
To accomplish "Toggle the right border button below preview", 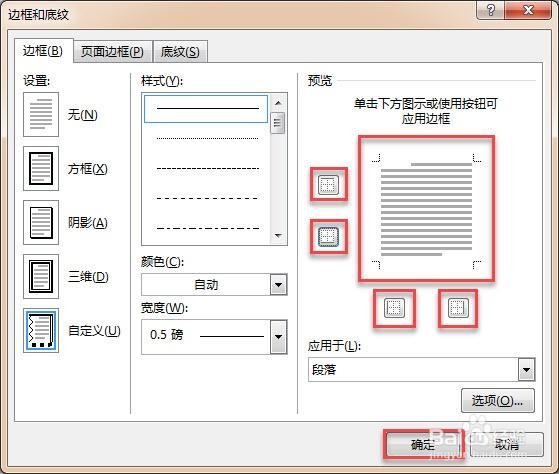I will [x=458, y=308].
